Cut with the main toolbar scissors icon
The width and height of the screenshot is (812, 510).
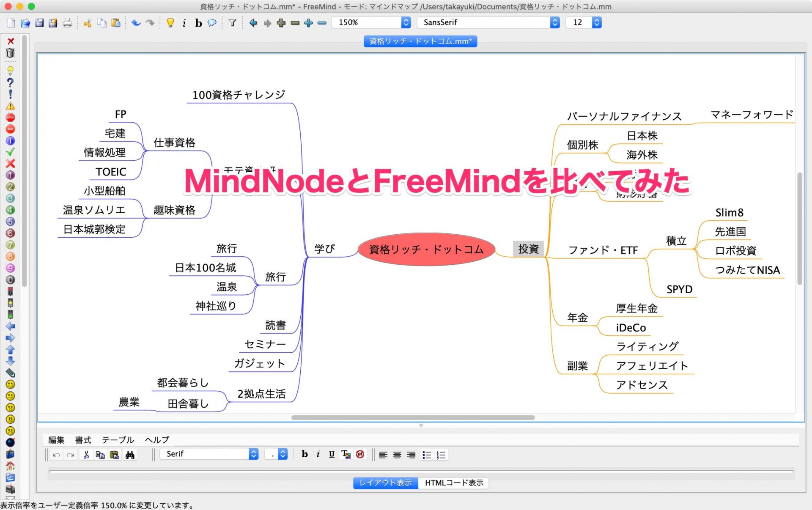88,23
